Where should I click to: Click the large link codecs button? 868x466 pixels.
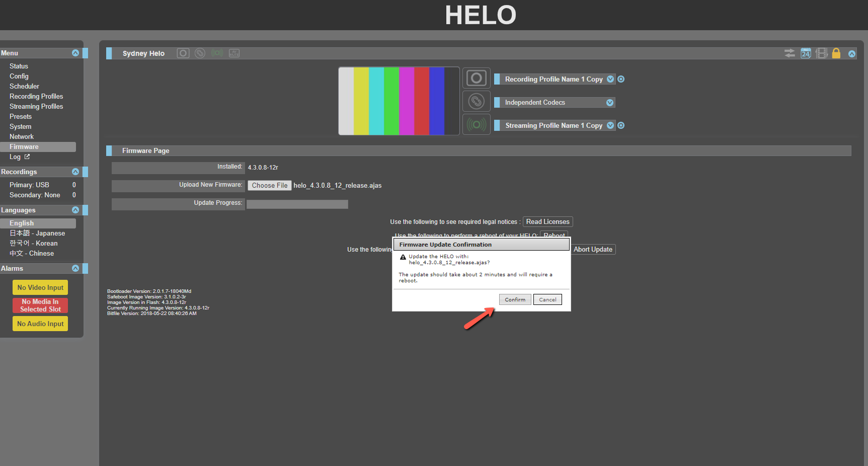[x=477, y=101]
